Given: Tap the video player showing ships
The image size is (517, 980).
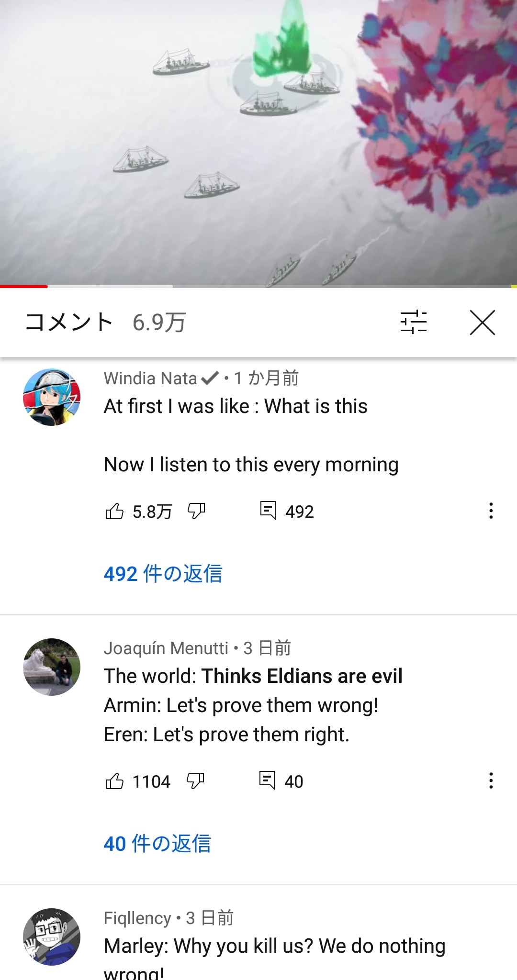Looking at the screenshot, I should pos(258,142).
